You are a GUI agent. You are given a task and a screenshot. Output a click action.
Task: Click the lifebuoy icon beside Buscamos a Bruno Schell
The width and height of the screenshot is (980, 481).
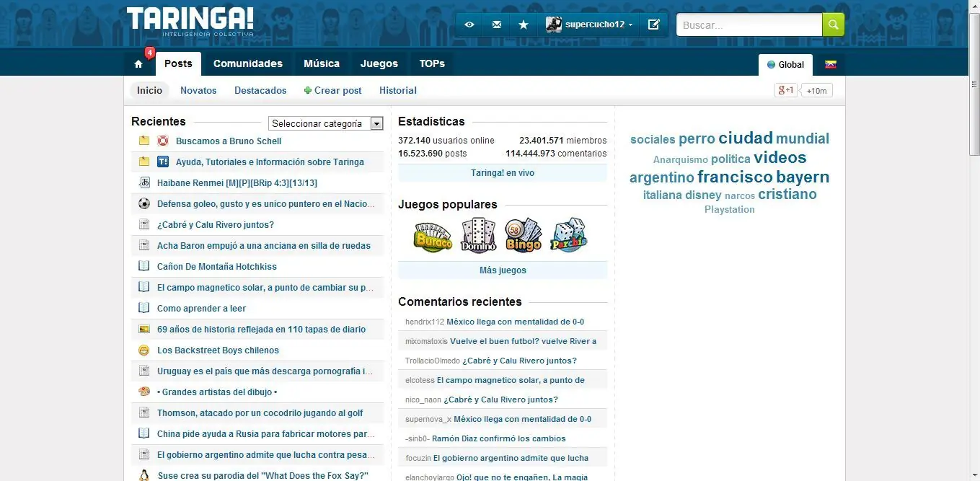coord(163,141)
